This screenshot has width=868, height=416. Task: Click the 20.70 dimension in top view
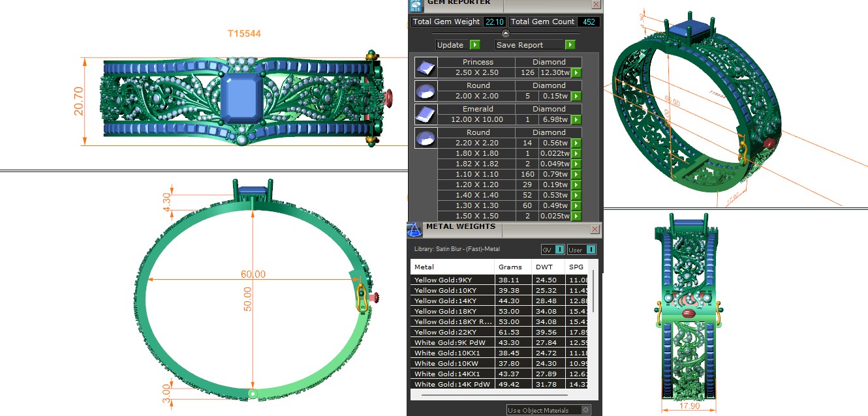(x=79, y=102)
